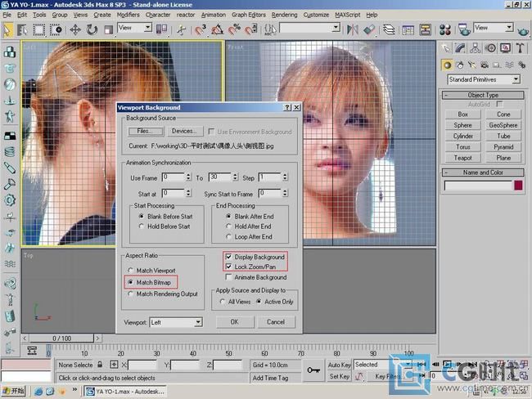
Task: Open the Customize menu
Action: (x=316, y=15)
